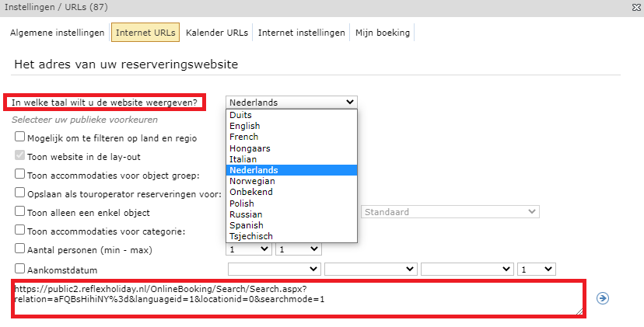Open the Internet instellingen tab
Viewport: 644px width, 327px height.
(302, 33)
